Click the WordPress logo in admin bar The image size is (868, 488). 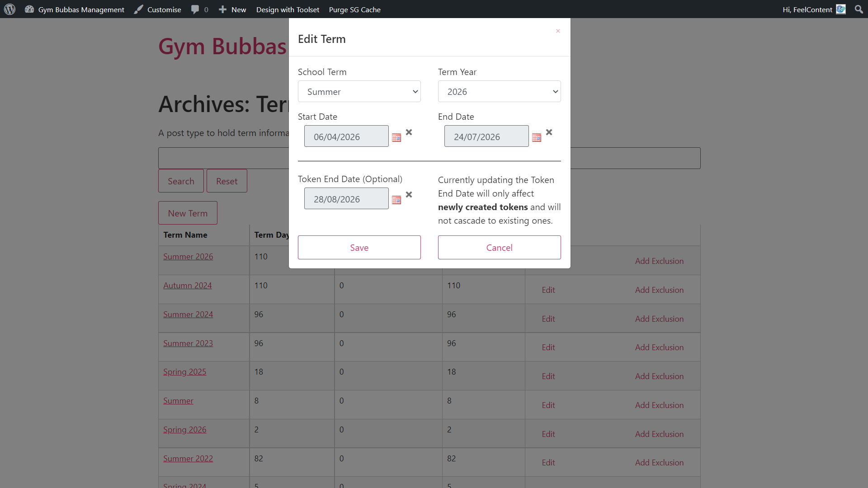(x=9, y=9)
